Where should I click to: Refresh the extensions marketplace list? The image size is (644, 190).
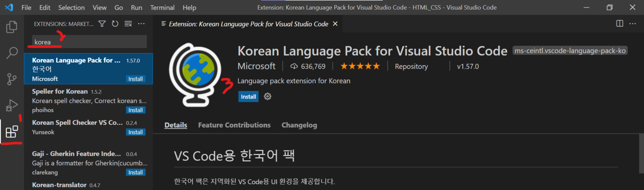coord(115,24)
